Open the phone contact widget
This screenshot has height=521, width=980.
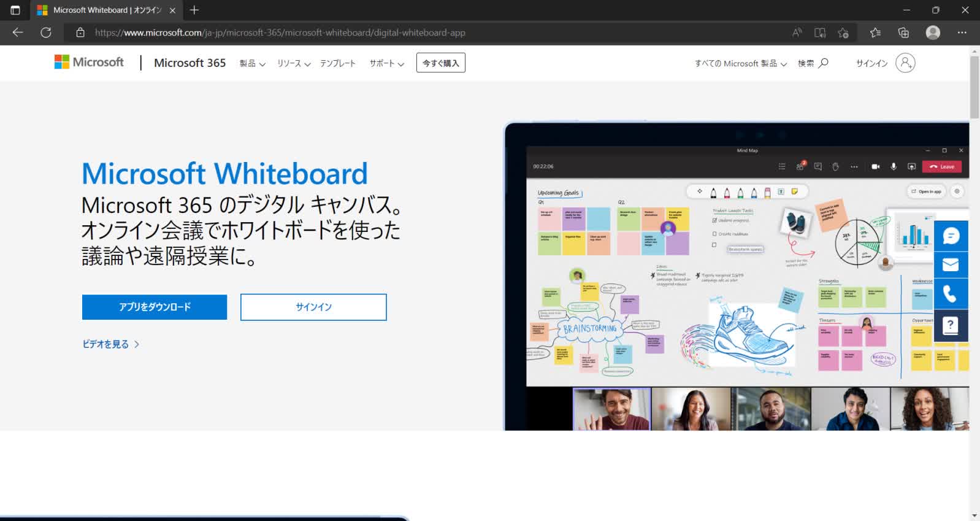coord(951,294)
